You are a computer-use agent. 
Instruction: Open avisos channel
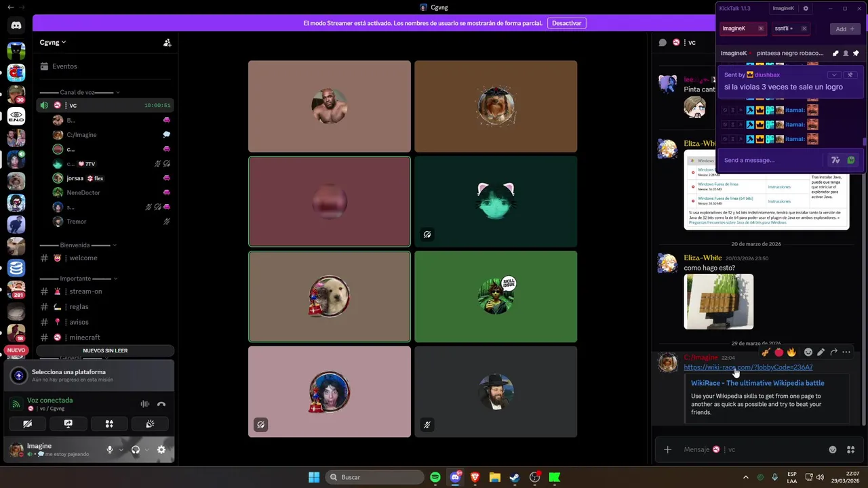tap(105, 322)
